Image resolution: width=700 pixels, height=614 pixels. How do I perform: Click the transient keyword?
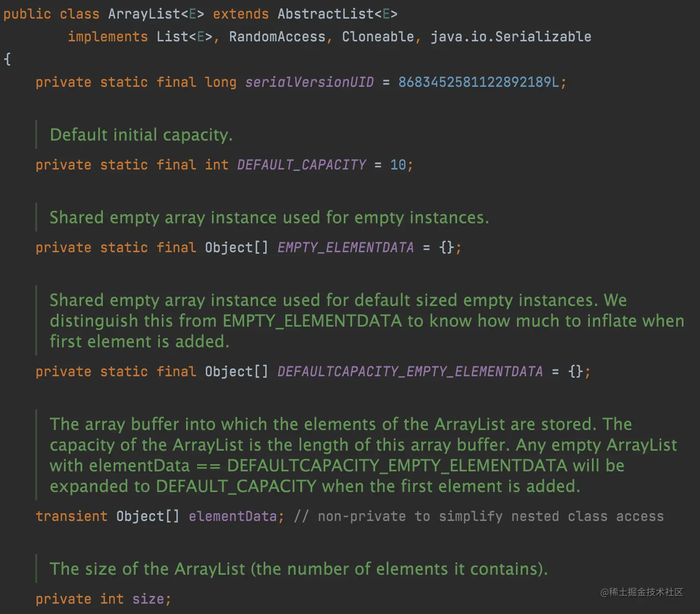tap(71, 516)
